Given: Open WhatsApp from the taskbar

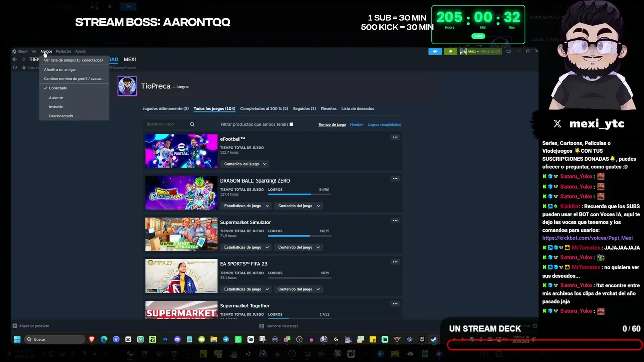Looking at the screenshot, I should point(238,339).
